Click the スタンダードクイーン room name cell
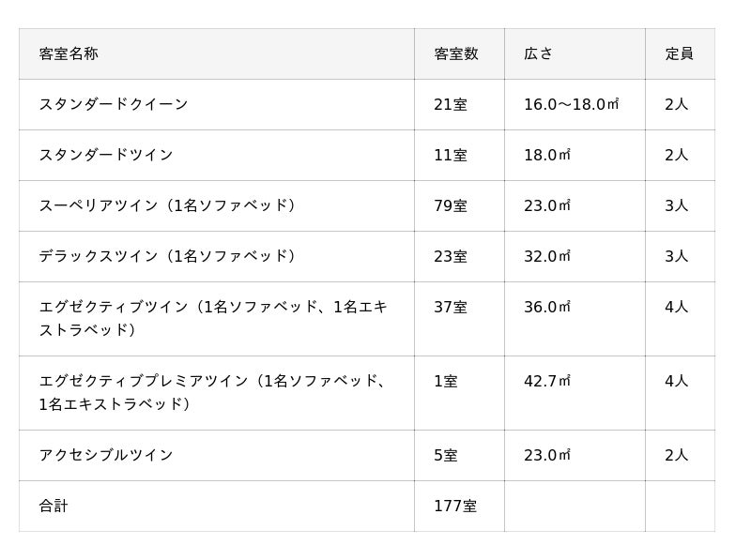 (x=114, y=104)
